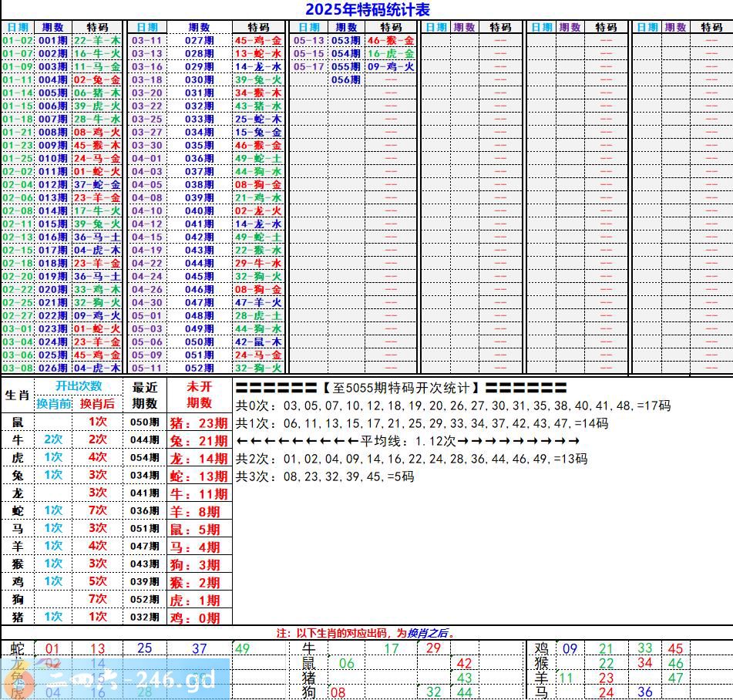Screen dimensions: 733x700
Task: Click the 至5055期特码开次统计 heading
Action: click(x=401, y=388)
